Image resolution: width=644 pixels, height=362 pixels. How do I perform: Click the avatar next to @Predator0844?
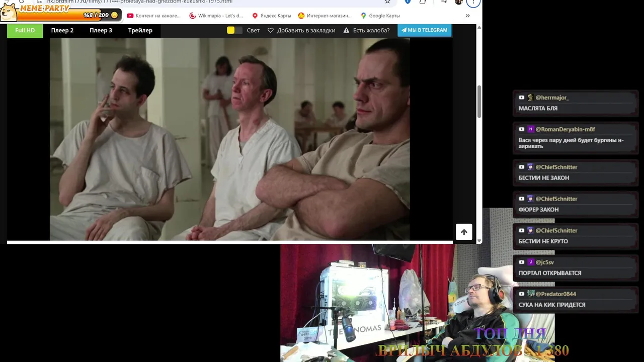pyautogui.click(x=530, y=294)
